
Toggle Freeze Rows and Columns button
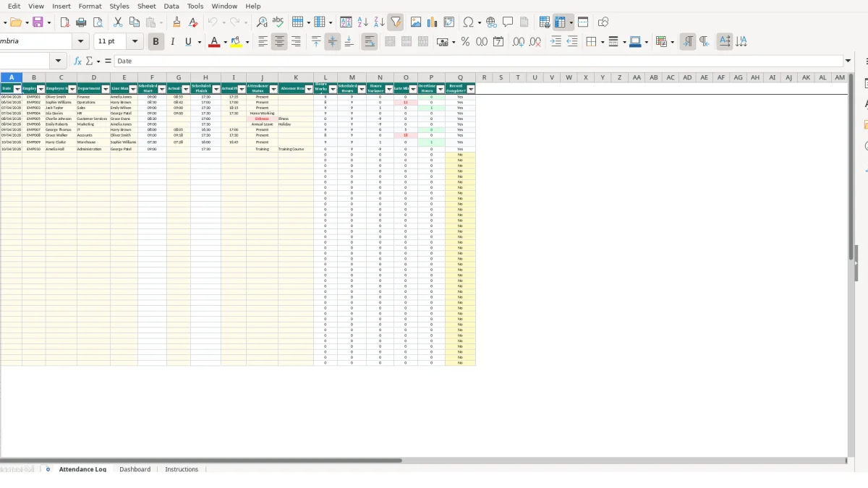click(x=561, y=22)
